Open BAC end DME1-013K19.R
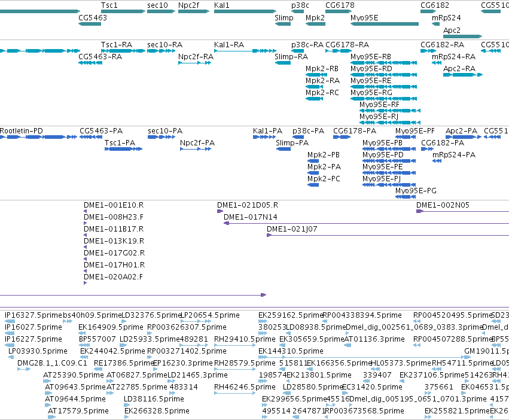Image resolution: width=509 pixels, height=420 pixels. tap(114, 241)
